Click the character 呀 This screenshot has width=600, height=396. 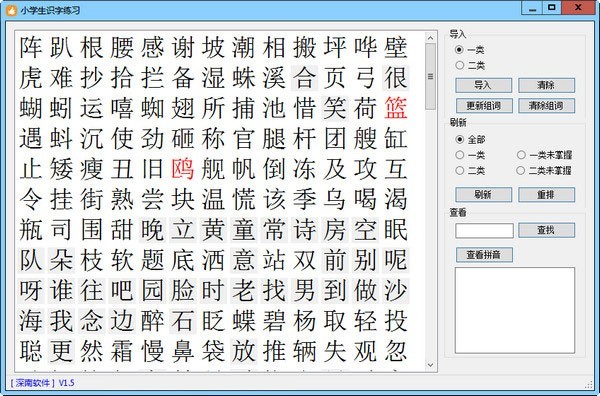tap(31, 291)
